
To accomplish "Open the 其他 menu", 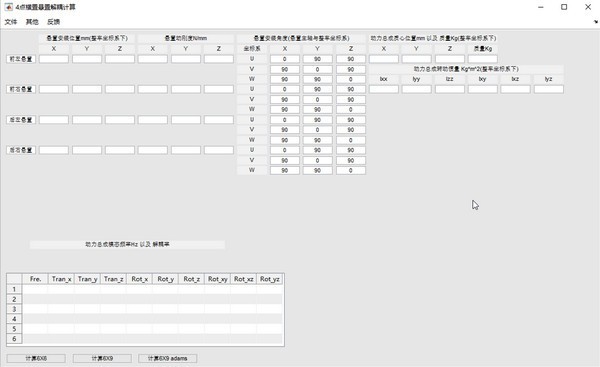I will [32, 22].
